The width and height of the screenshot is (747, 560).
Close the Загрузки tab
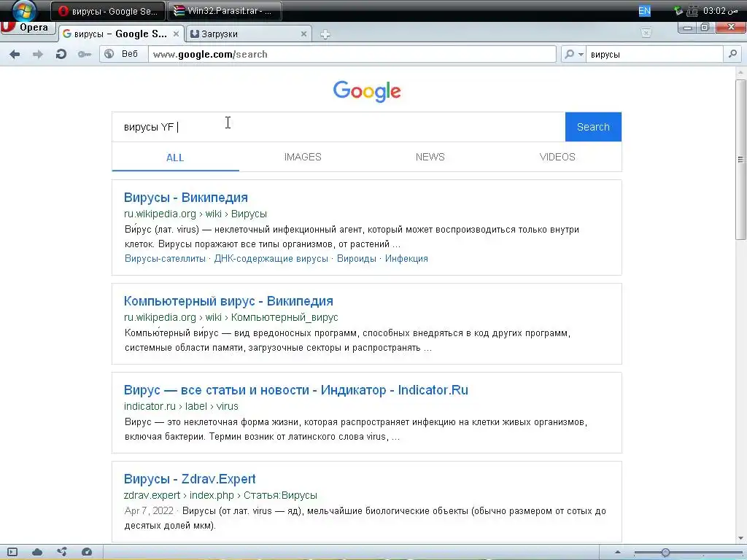pyautogui.click(x=303, y=34)
